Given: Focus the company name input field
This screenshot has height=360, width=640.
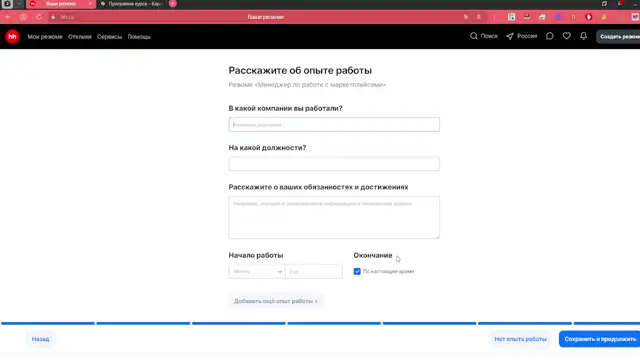Looking at the screenshot, I should click(x=334, y=124).
